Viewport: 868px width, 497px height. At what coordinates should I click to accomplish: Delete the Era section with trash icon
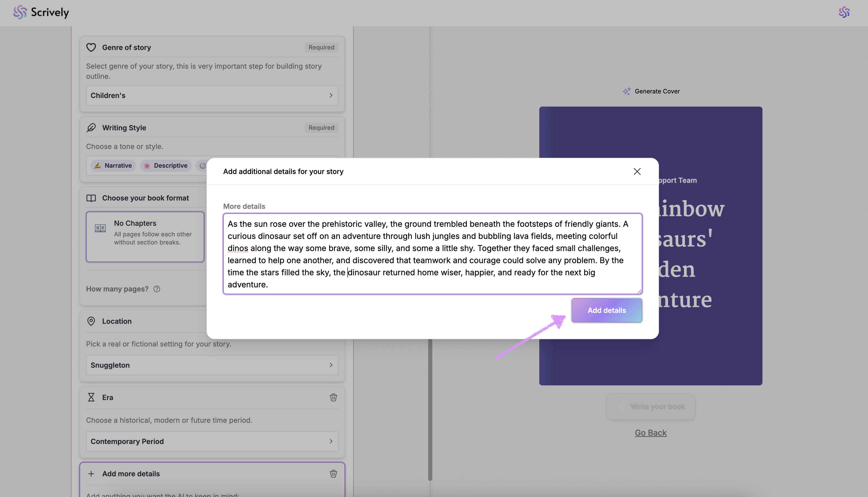(x=333, y=397)
